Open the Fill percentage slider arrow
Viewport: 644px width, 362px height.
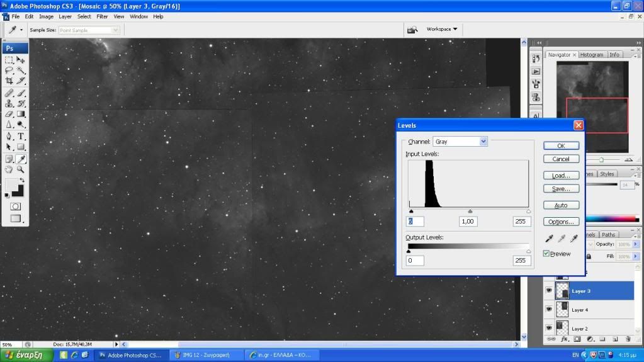tap(636, 257)
